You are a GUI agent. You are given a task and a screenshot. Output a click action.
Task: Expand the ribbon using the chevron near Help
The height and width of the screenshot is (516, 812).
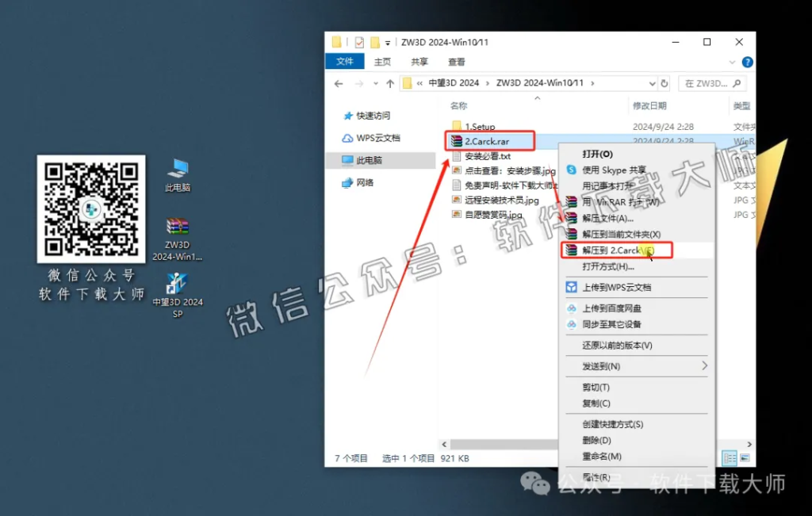[730, 62]
